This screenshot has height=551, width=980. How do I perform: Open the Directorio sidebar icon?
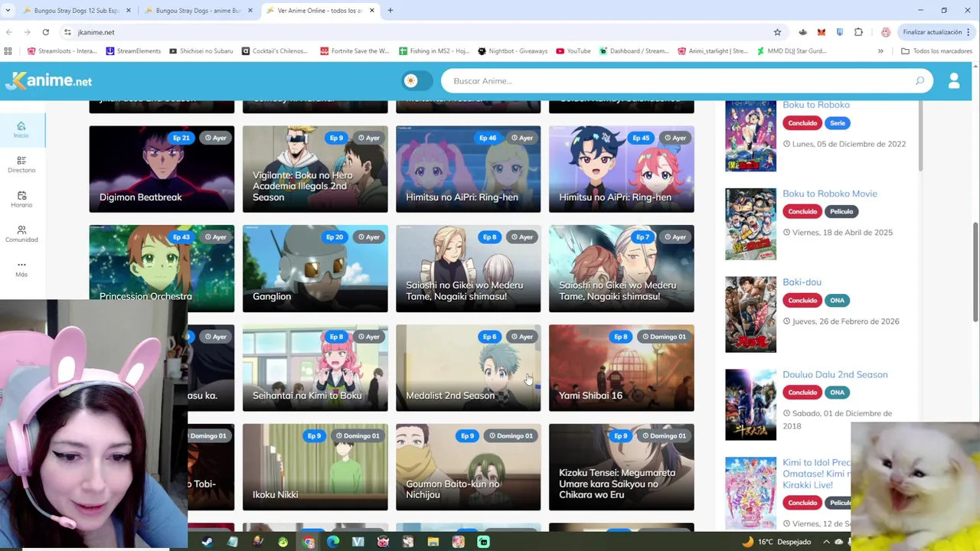pyautogui.click(x=21, y=165)
